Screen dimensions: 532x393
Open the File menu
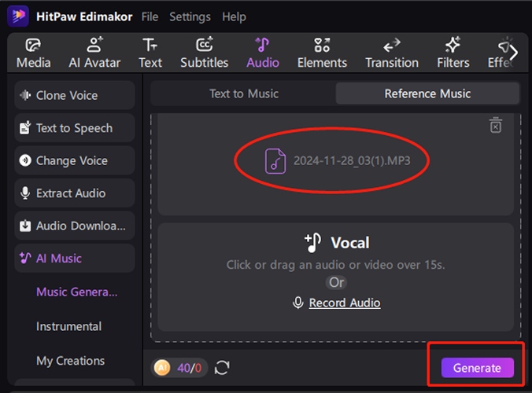tap(150, 17)
